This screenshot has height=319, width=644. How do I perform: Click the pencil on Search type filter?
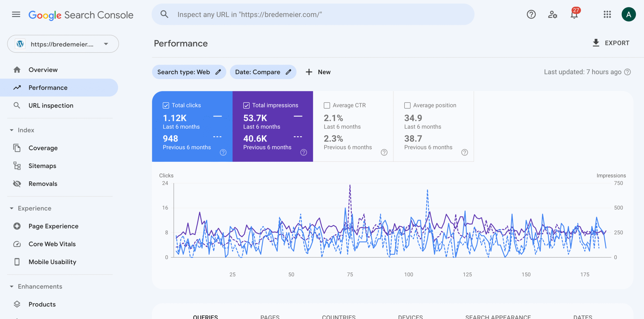(x=218, y=72)
